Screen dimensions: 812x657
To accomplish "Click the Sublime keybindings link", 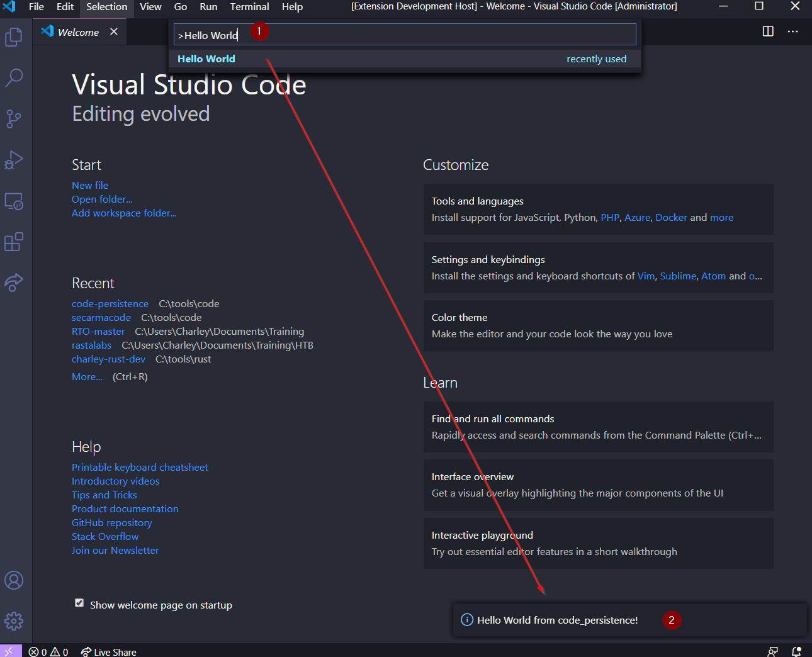I will (678, 276).
